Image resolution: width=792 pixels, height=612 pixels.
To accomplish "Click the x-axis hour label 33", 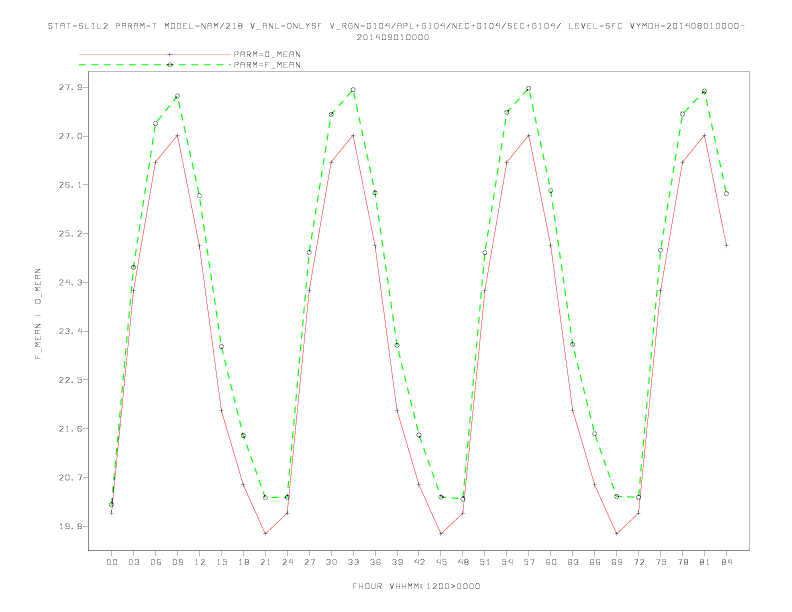I will (x=353, y=562).
